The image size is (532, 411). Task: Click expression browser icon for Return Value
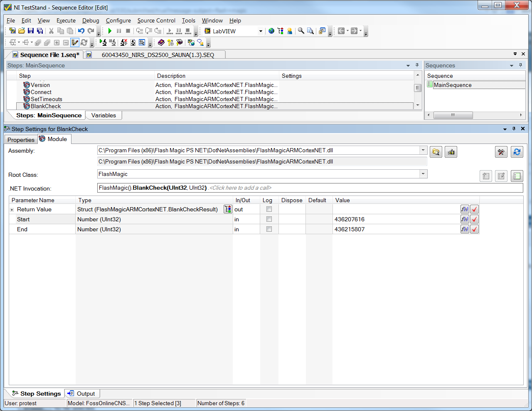tap(465, 209)
